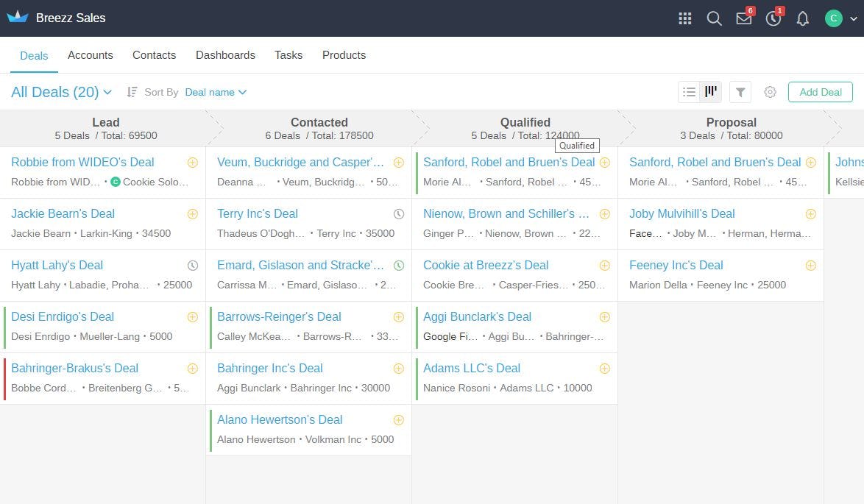Image resolution: width=864 pixels, height=504 pixels.
Task: Click the quick-add plus on Jackie Bearn's Deal card
Action: (193, 213)
